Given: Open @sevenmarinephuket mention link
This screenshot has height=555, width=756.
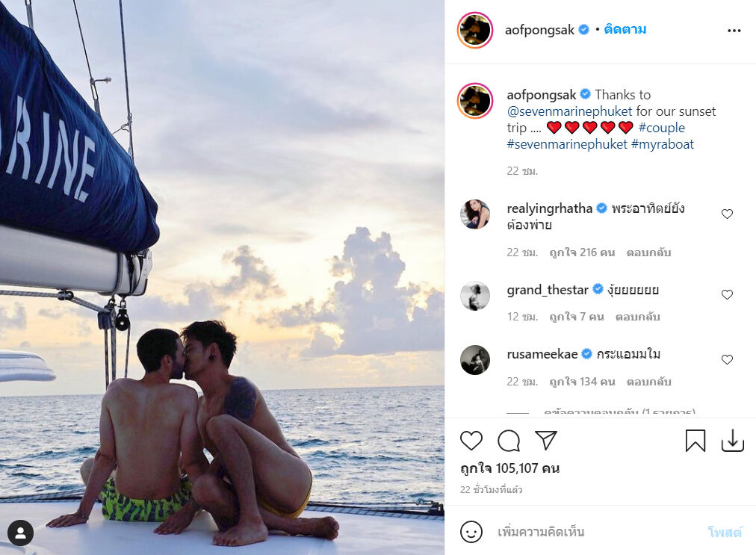Looking at the screenshot, I should point(569,111).
